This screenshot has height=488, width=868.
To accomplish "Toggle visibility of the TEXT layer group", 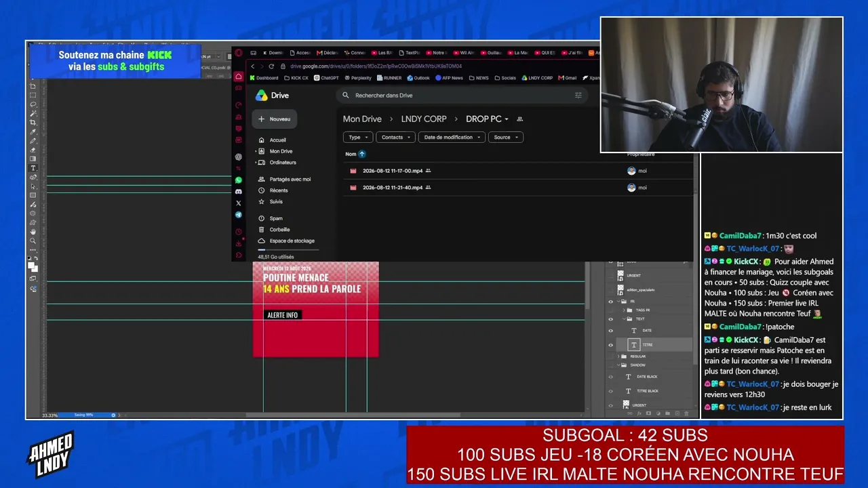I will [x=610, y=319].
